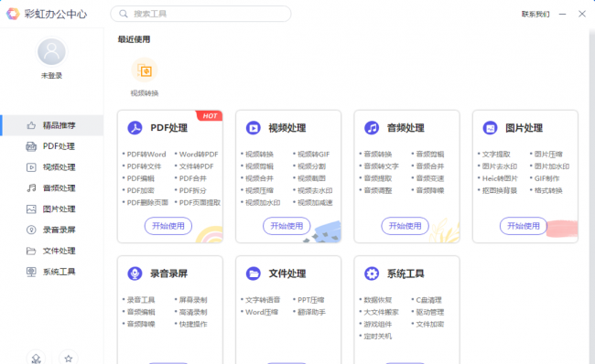Click 开始使用 in the 视频处理 card
This screenshot has height=364, width=595.
[x=287, y=226]
